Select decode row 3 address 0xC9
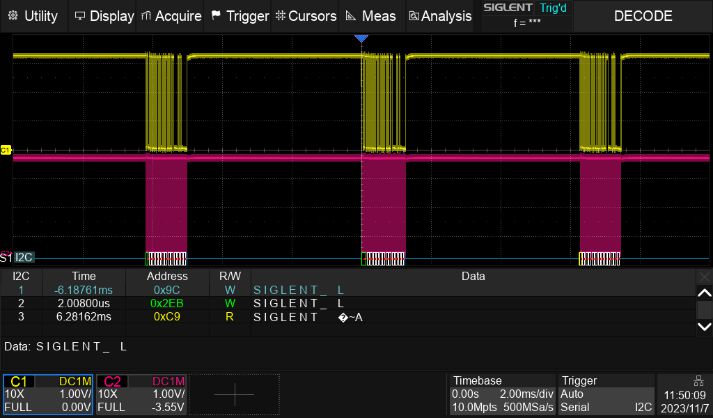 point(166,317)
